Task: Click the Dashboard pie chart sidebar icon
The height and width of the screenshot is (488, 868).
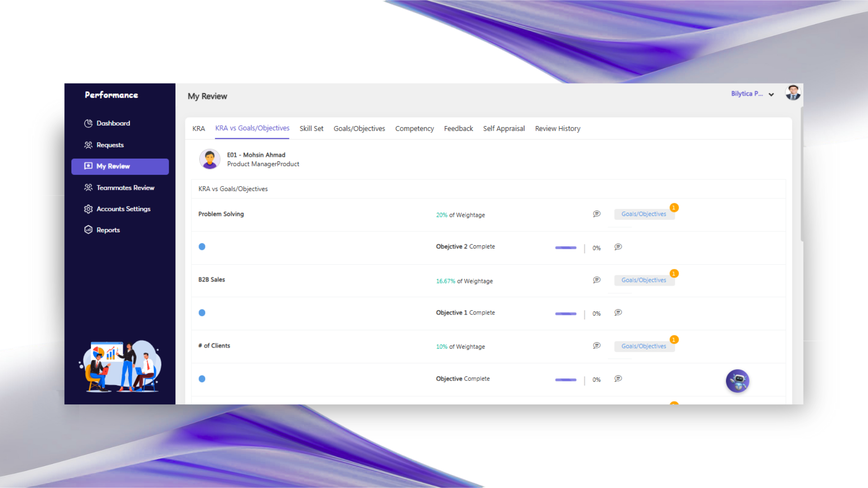Action: pos(88,123)
